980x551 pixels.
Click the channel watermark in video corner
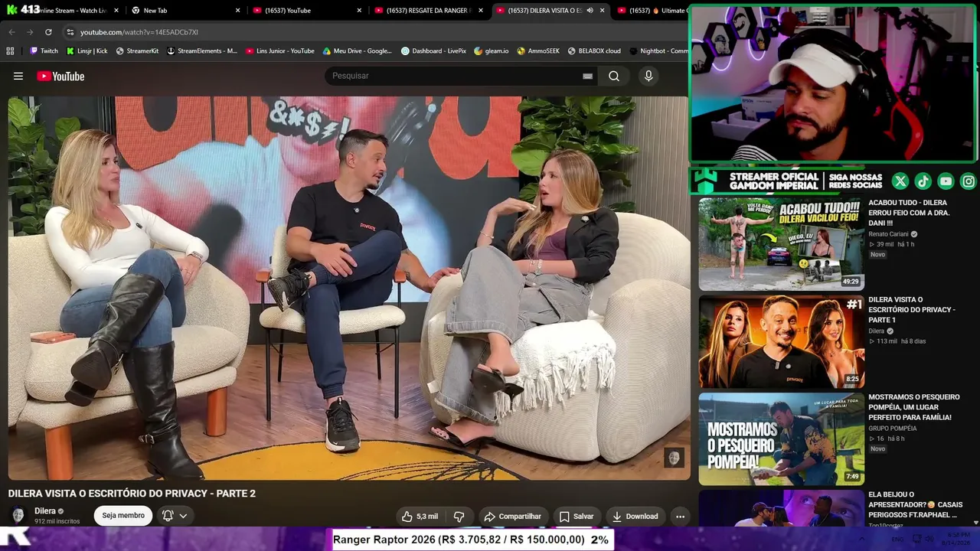674,458
